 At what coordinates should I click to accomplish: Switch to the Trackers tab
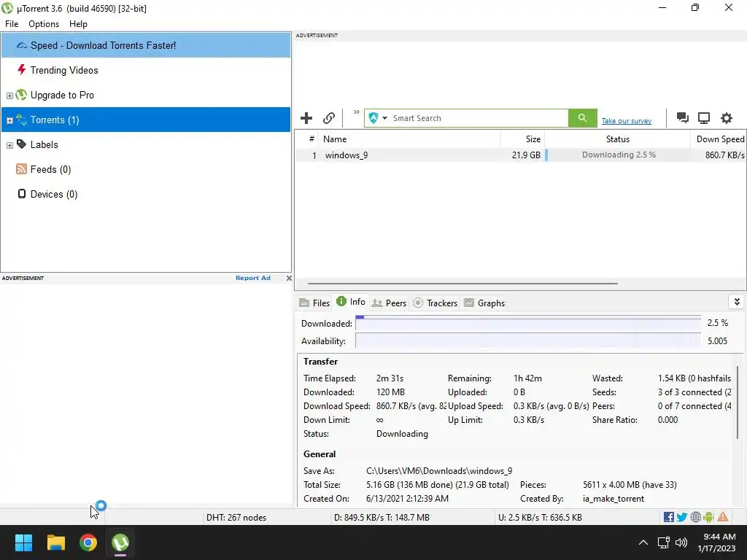point(435,303)
